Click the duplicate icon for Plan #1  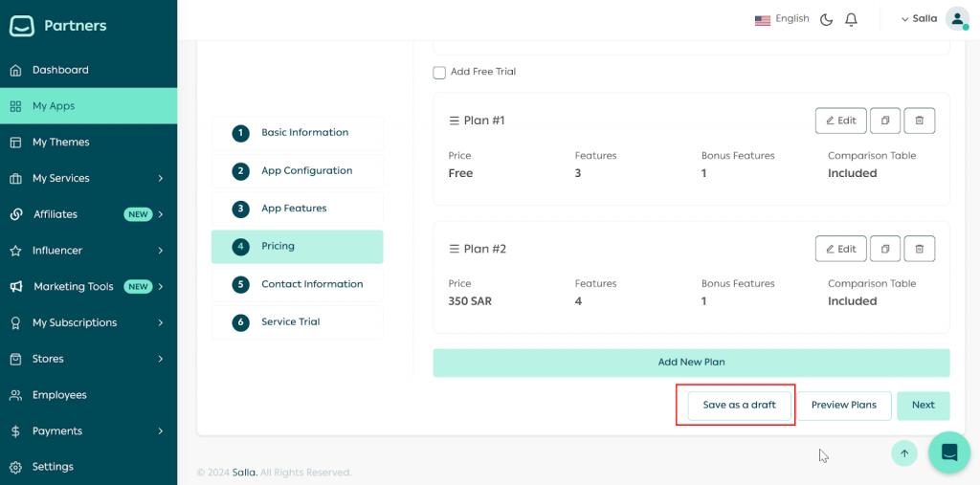[x=885, y=121]
